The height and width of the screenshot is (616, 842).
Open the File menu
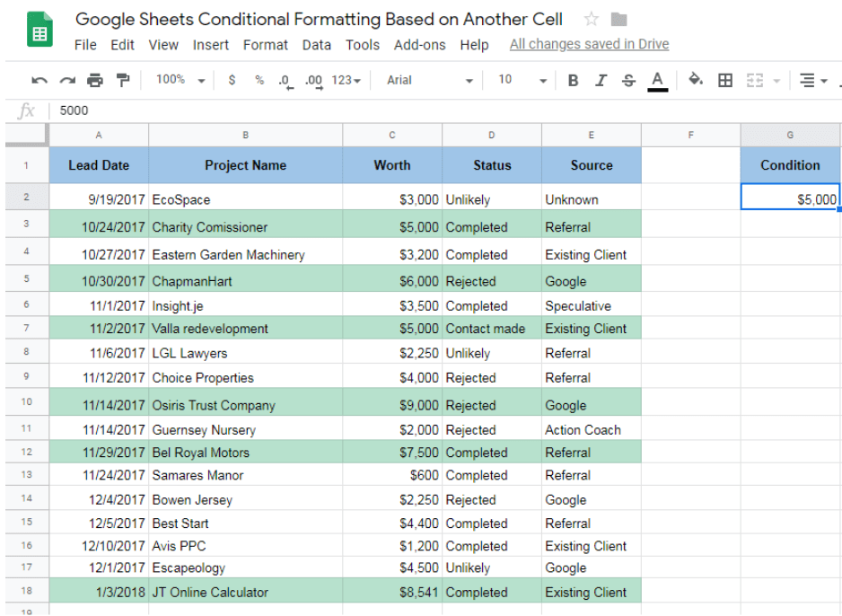(85, 45)
